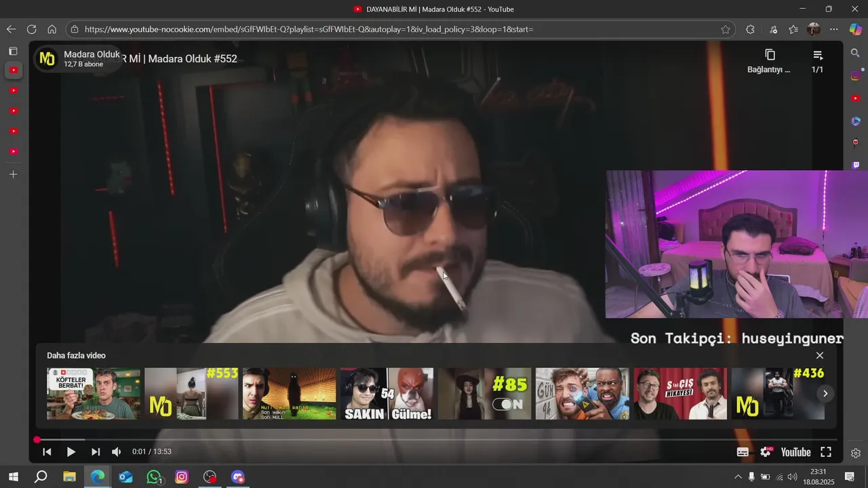This screenshot has height=488, width=868.
Task: Open the favorites list icon in toolbar
Action: (793, 29)
